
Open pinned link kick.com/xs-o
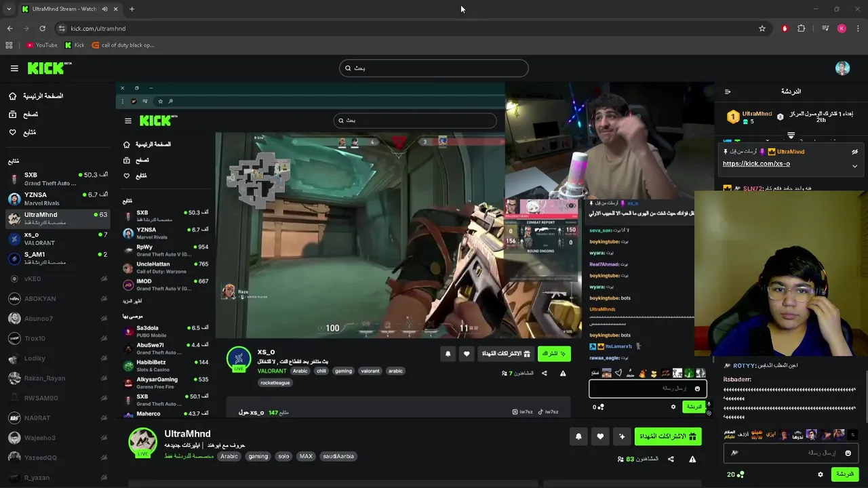tap(756, 163)
